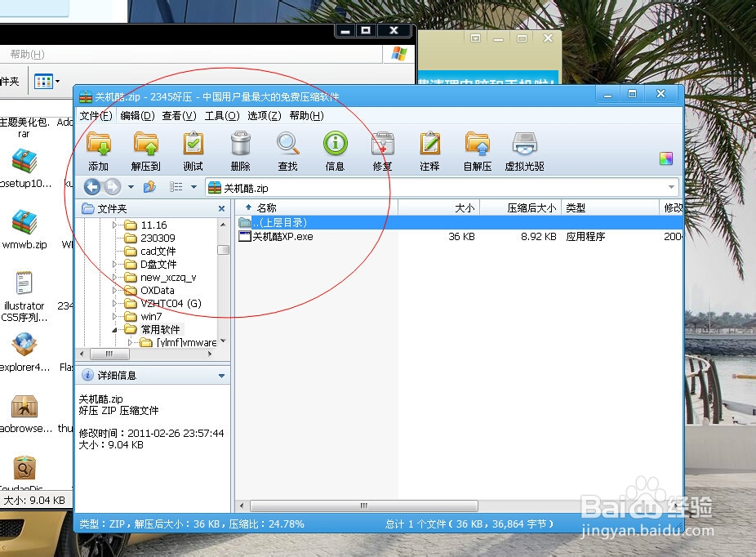Expand the D盘文件 folder node
Screen dimensions: 756x557
point(114,265)
